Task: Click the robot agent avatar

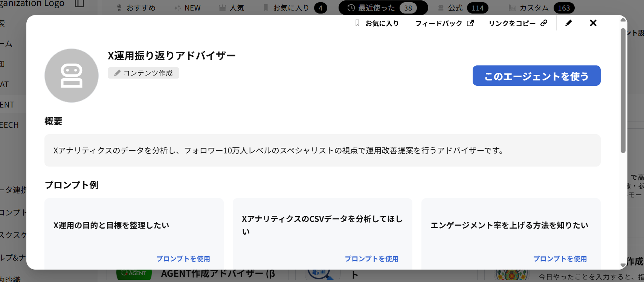Action: (x=72, y=76)
